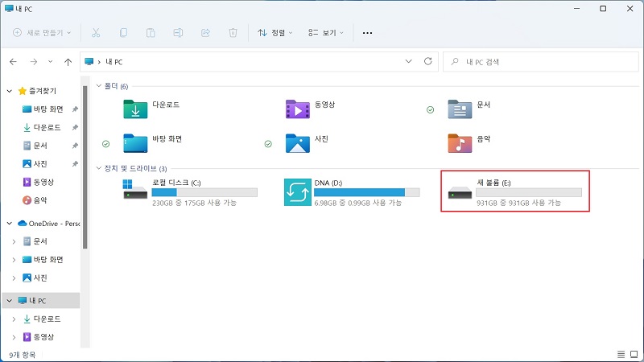Expand 동영상 under 내 PC in tree

tap(14, 337)
